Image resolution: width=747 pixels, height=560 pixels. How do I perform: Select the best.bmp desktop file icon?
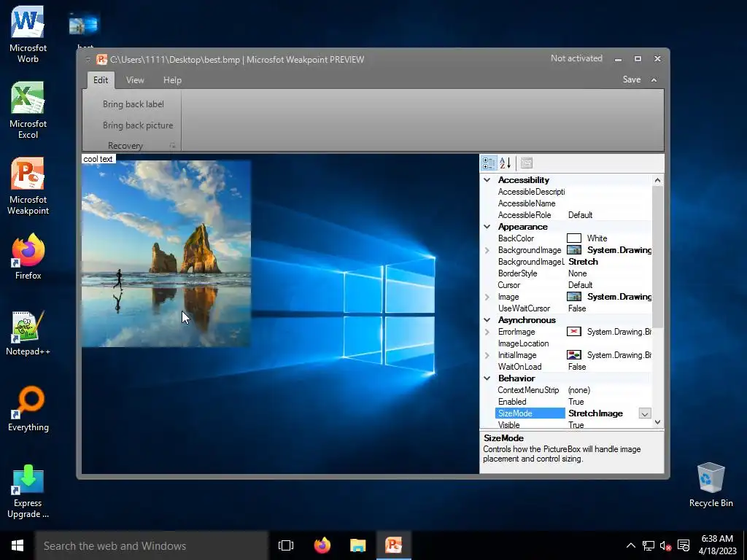coord(85,26)
